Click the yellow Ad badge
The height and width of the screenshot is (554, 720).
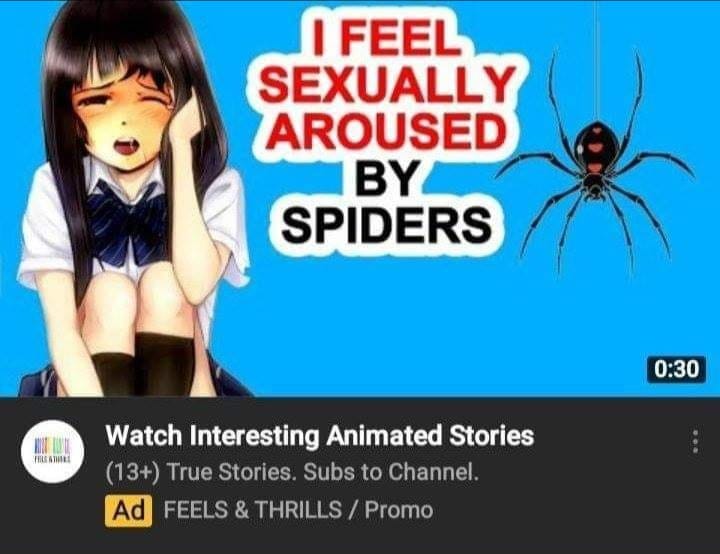click(x=128, y=510)
